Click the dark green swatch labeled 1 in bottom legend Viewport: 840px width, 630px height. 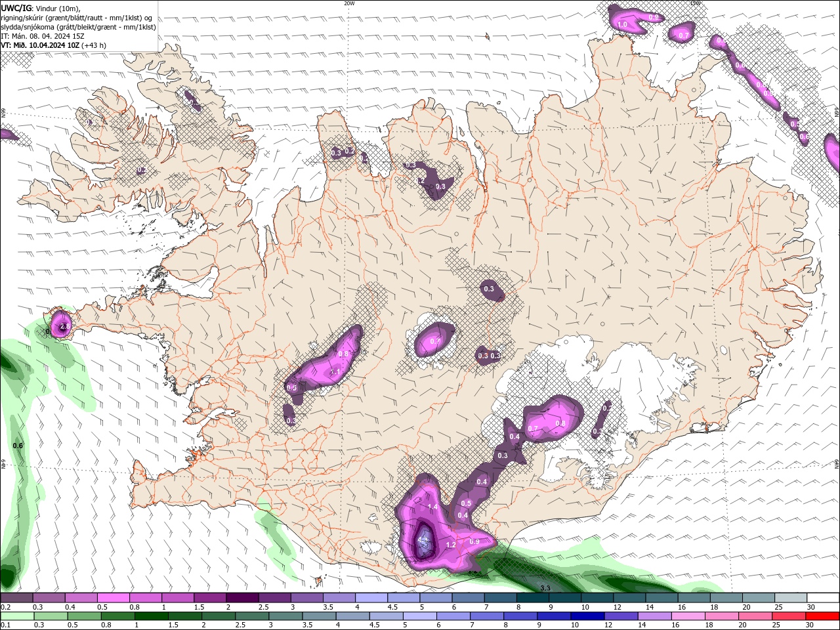[151, 616]
